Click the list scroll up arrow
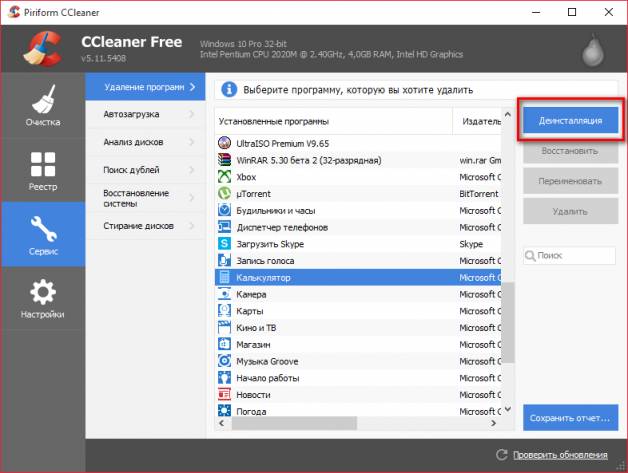 [508, 115]
